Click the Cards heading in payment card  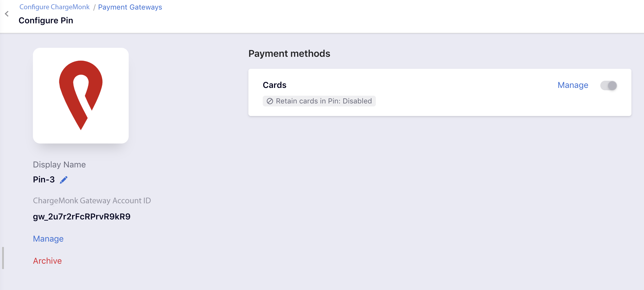[x=274, y=85]
